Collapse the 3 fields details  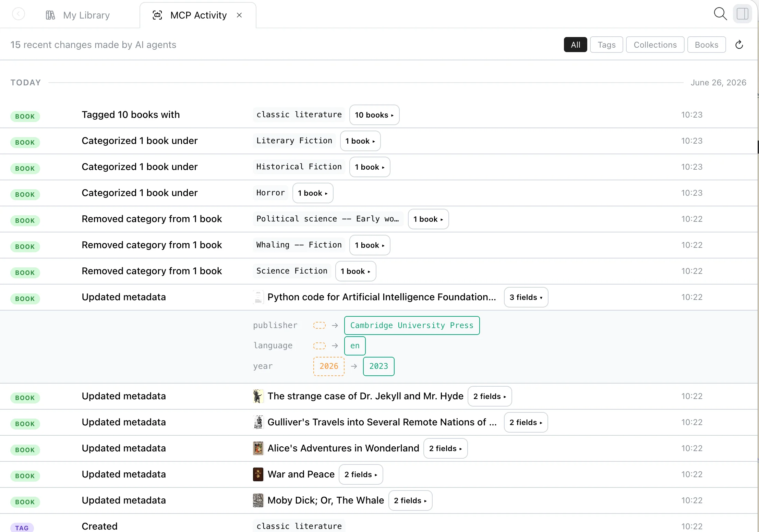click(526, 297)
